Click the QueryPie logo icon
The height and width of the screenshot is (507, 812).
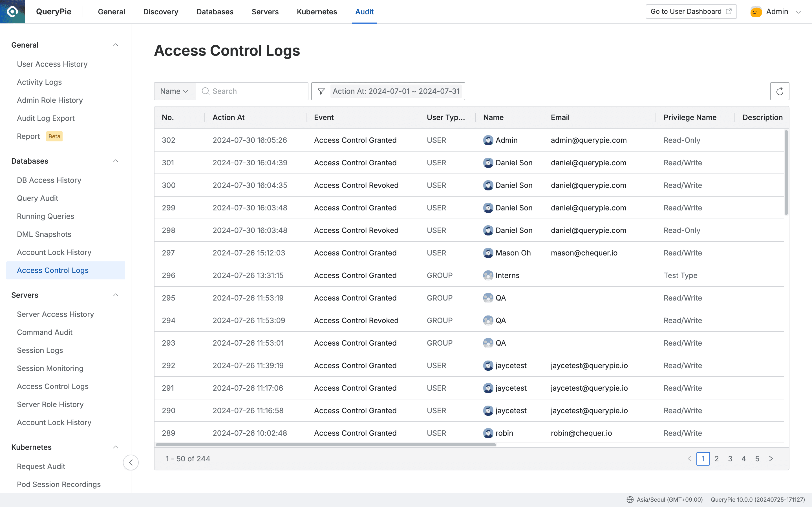tap(12, 11)
